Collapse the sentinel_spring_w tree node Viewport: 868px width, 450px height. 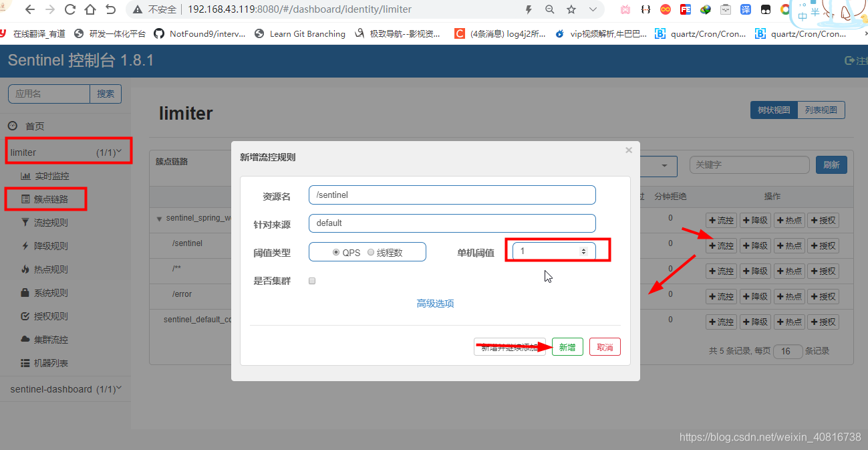pos(160,217)
